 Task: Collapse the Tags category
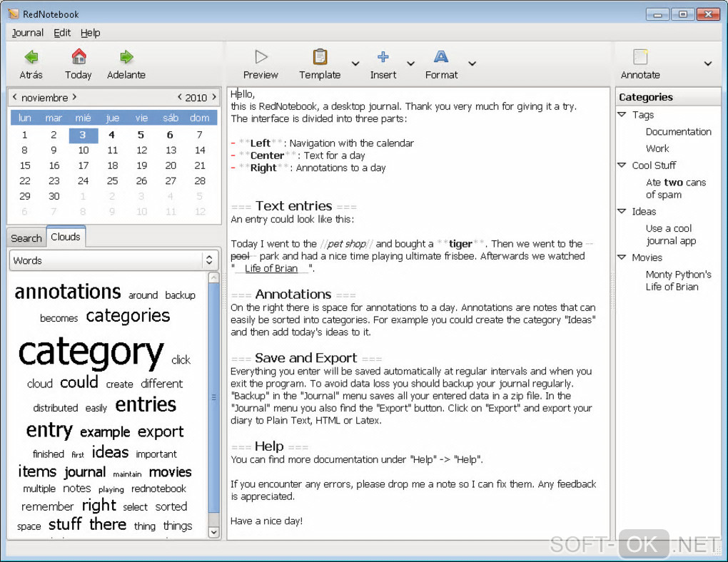tap(622, 114)
